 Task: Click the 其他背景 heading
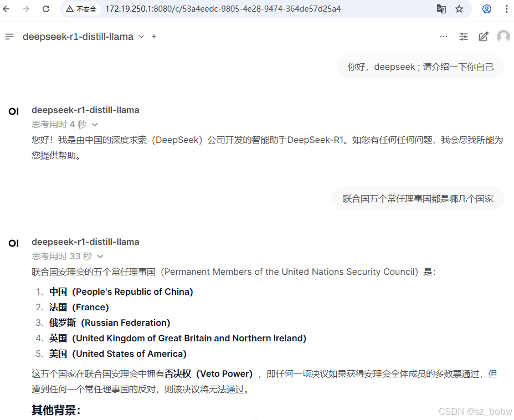(x=56, y=410)
